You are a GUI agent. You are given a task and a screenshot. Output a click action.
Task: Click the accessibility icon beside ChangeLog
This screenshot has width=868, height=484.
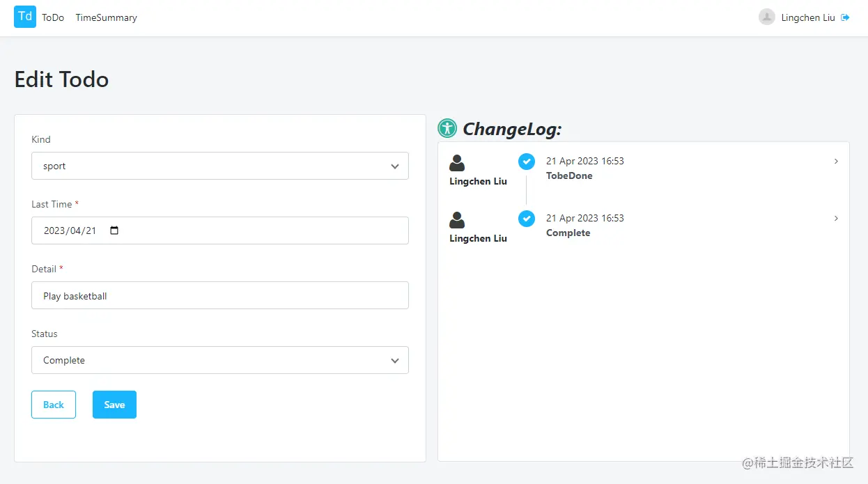(x=447, y=128)
